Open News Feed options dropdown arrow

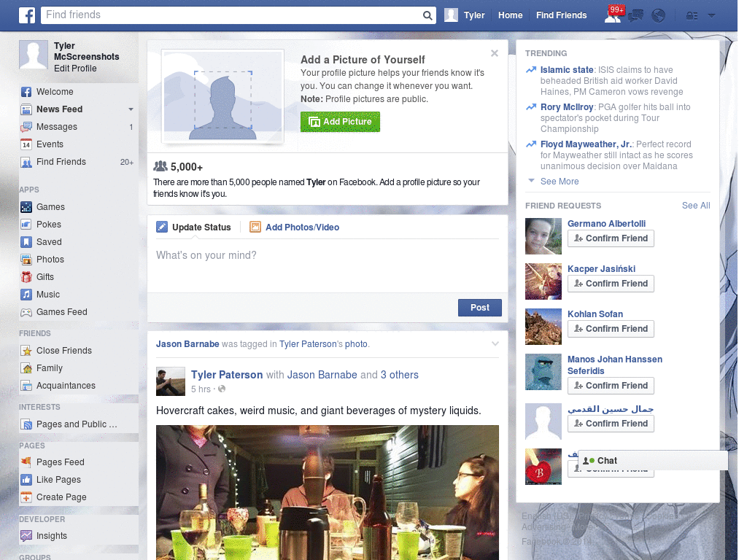coord(131,109)
